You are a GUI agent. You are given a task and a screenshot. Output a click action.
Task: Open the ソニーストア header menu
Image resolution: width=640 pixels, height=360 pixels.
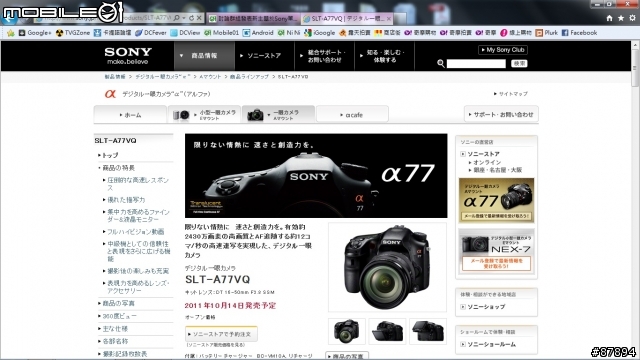[x=264, y=56]
